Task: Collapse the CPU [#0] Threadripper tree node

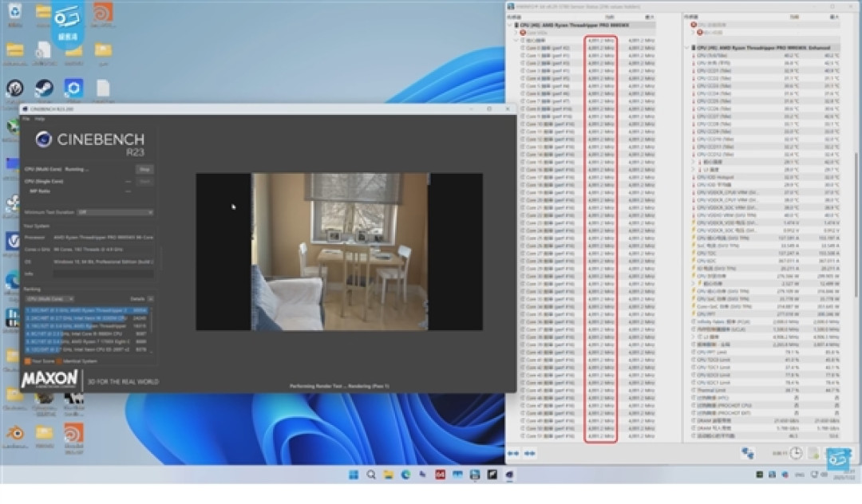Action: (x=509, y=26)
